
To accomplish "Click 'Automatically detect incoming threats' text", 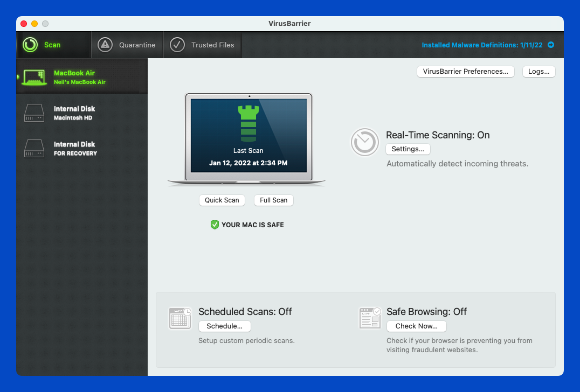I will pos(457,164).
